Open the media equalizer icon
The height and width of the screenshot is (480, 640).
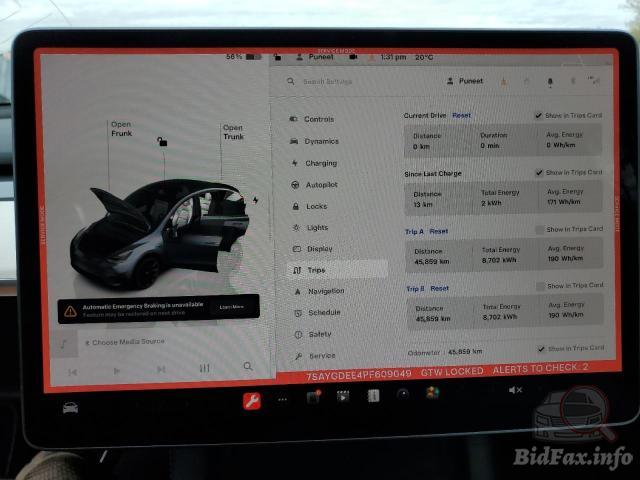205,368
